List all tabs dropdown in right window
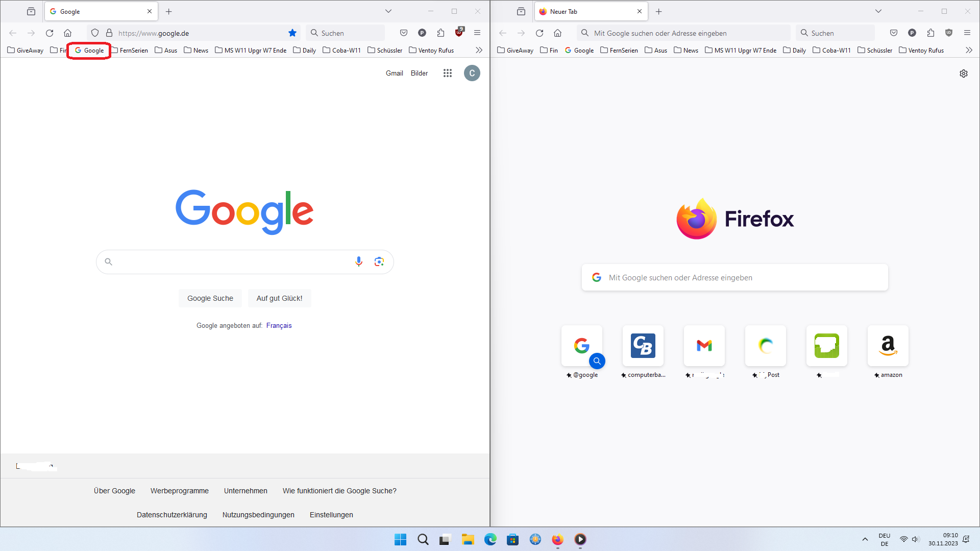The height and width of the screenshot is (551, 980). click(878, 11)
